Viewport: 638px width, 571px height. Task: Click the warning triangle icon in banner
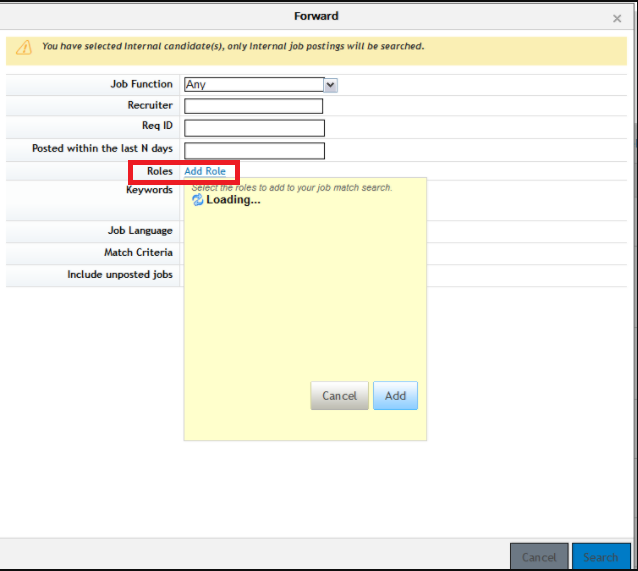24,48
